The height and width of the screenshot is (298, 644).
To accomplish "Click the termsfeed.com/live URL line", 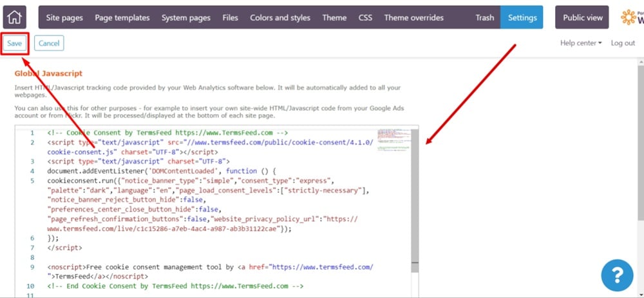I will point(169,229).
